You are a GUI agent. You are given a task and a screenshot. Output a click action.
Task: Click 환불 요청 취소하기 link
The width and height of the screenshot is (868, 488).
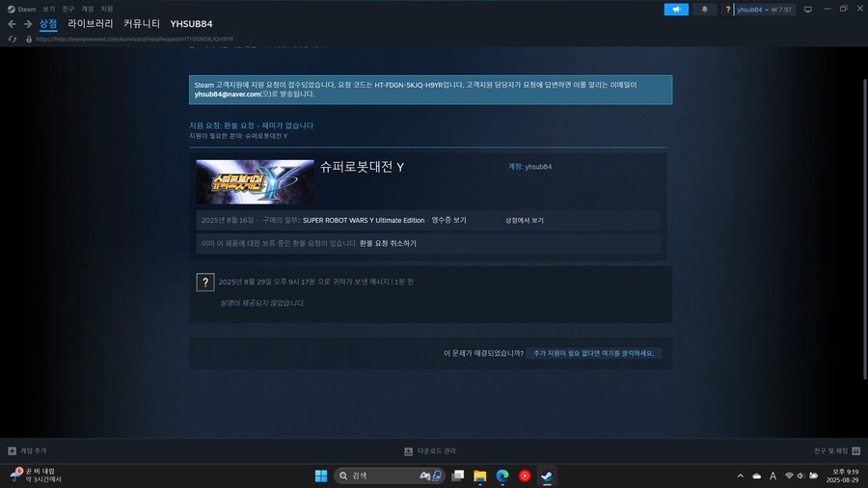[x=388, y=243]
